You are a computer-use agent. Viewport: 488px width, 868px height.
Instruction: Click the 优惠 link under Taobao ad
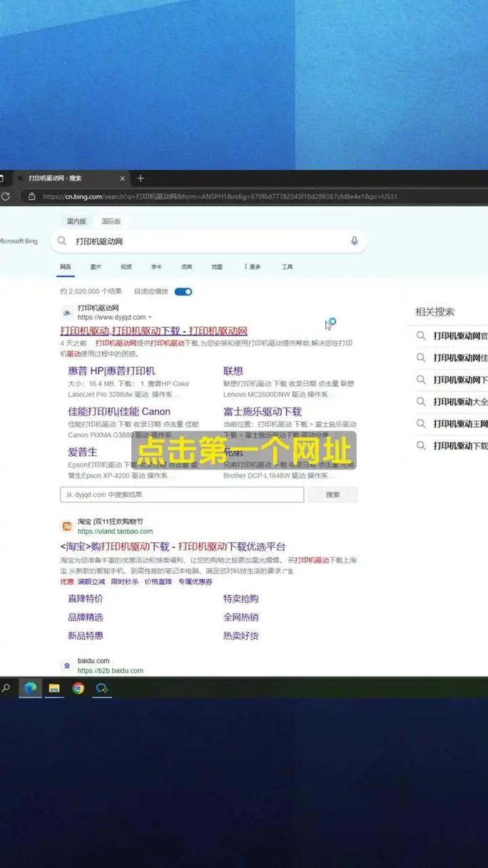point(67,582)
